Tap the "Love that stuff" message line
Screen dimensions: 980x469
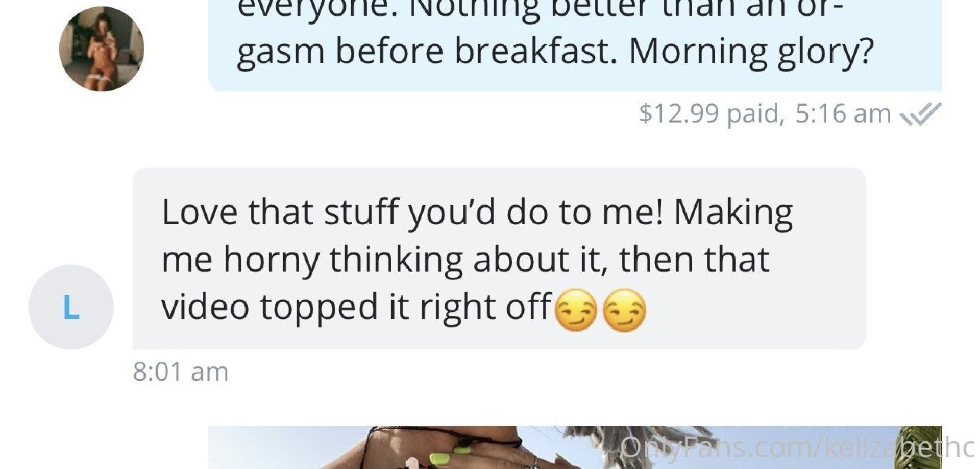[477, 212]
